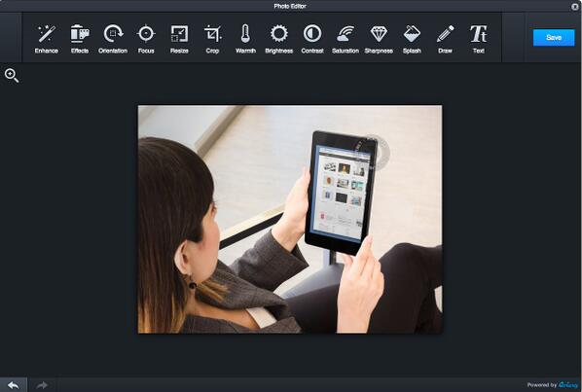Select the Text tool
Viewport: 582px width, 392px height.
(x=479, y=39)
